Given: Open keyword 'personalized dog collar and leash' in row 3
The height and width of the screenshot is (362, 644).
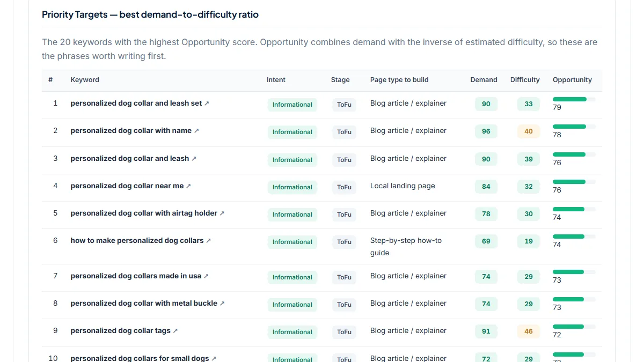Looking at the screenshot, I should pos(130,158).
